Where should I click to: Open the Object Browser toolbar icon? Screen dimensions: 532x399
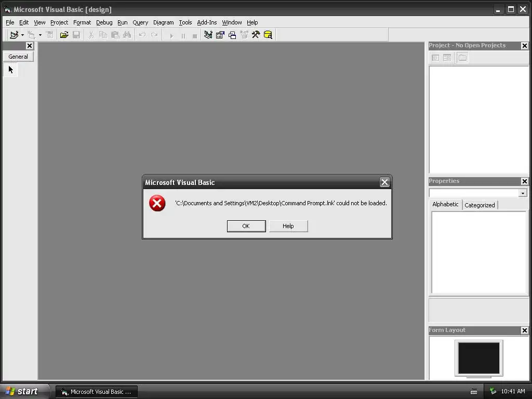pyautogui.click(x=244, y=35)
